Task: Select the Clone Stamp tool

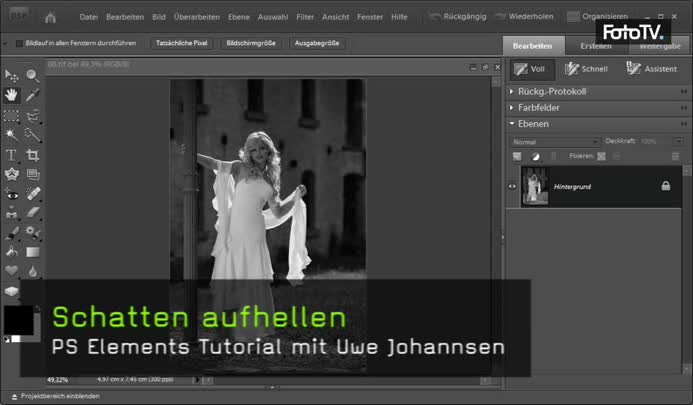Action: pyautogui.click(x=11, y=213)
